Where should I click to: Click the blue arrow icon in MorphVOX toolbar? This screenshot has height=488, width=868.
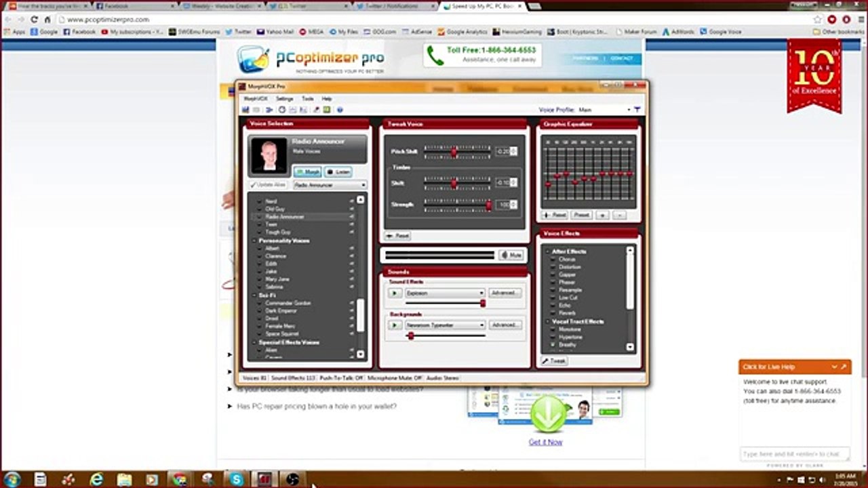coord(269,110)
